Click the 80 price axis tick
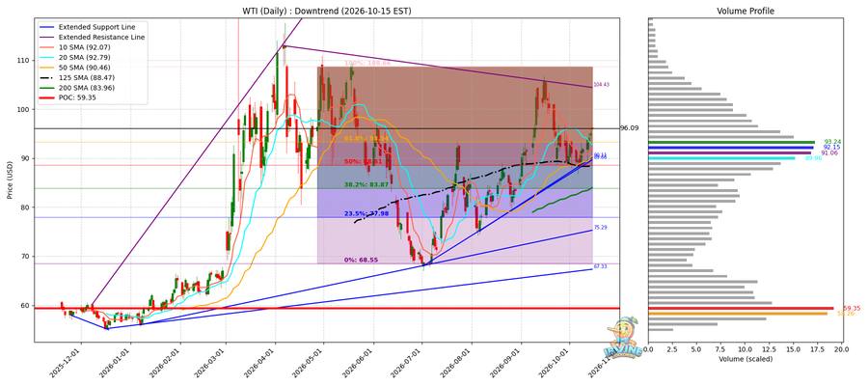Screen dimensions: 868x386 coord(26,207)
